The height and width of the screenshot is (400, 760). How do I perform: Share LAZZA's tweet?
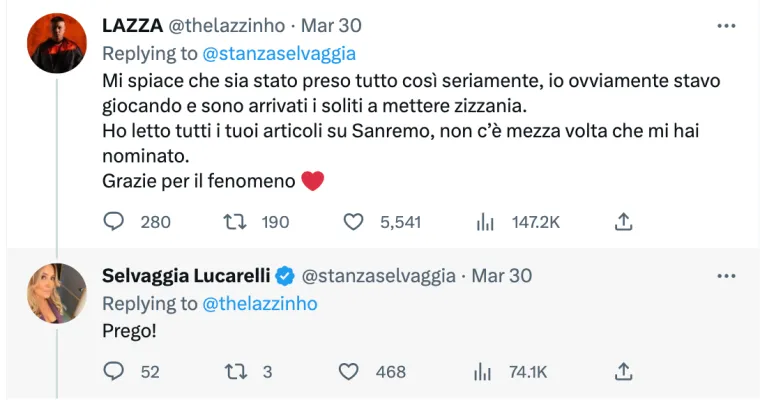623,221
